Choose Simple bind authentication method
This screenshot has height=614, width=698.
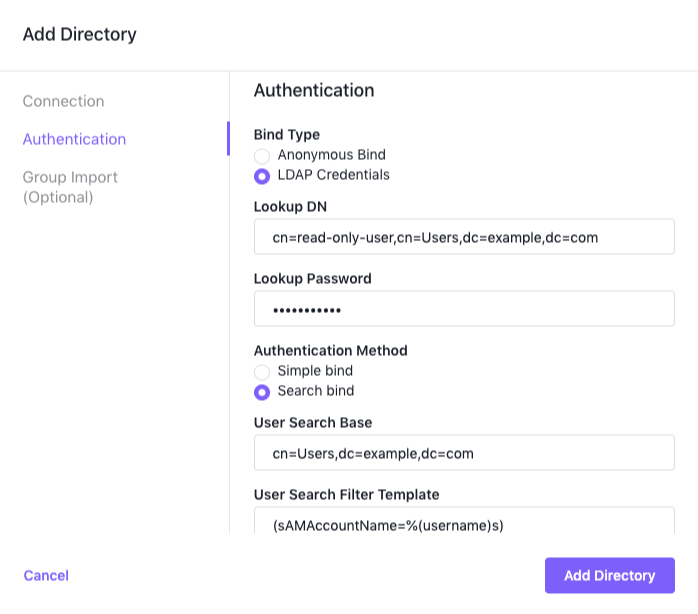(x=262, y=372)
